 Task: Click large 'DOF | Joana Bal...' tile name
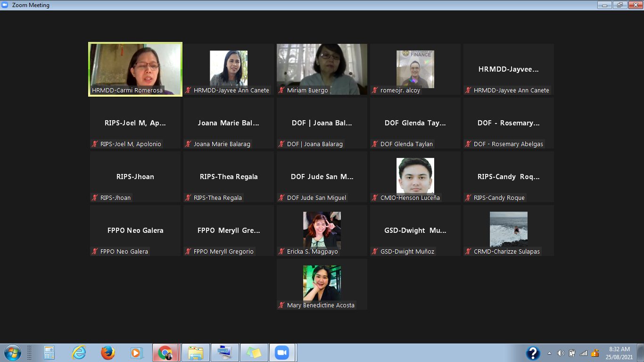point(322,123)
